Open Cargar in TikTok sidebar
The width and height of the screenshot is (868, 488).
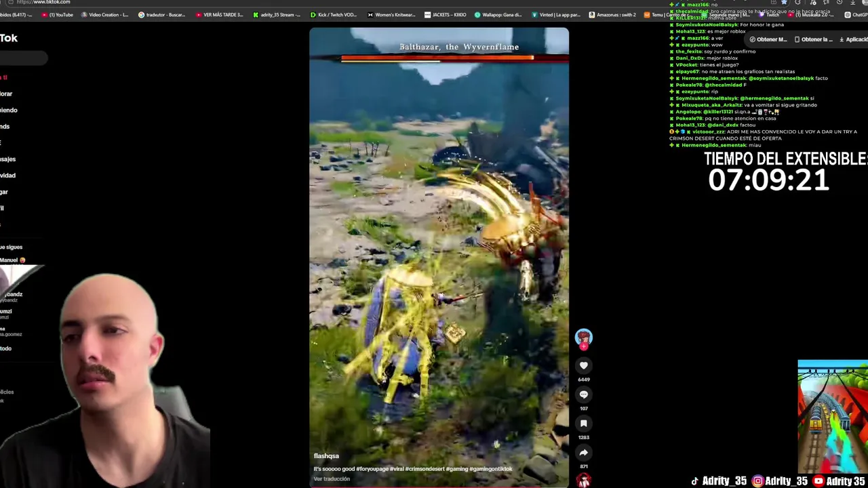coord(4,192)
